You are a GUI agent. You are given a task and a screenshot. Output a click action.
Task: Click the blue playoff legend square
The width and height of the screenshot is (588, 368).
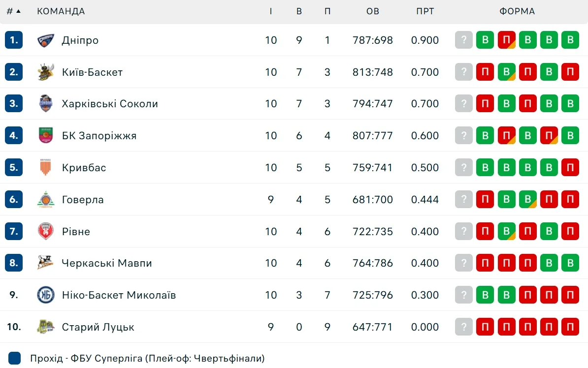(15, 358)
